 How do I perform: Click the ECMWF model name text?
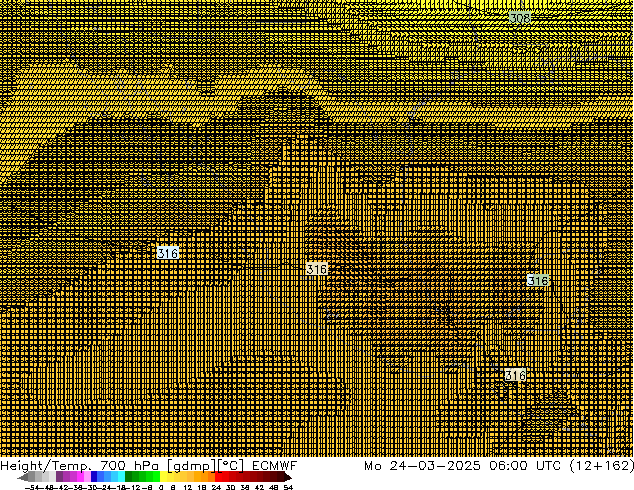(x=275, y=466)
